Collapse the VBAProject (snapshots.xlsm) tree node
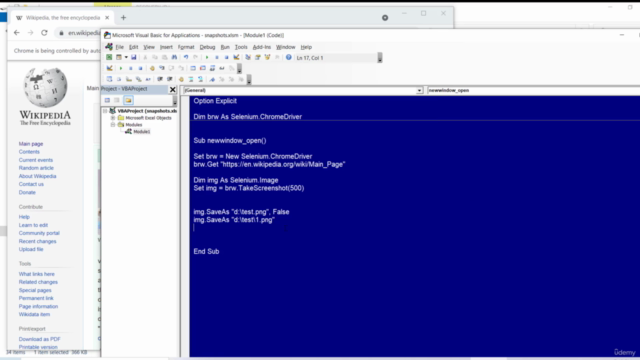640x360 pixels. pos(105,111)
